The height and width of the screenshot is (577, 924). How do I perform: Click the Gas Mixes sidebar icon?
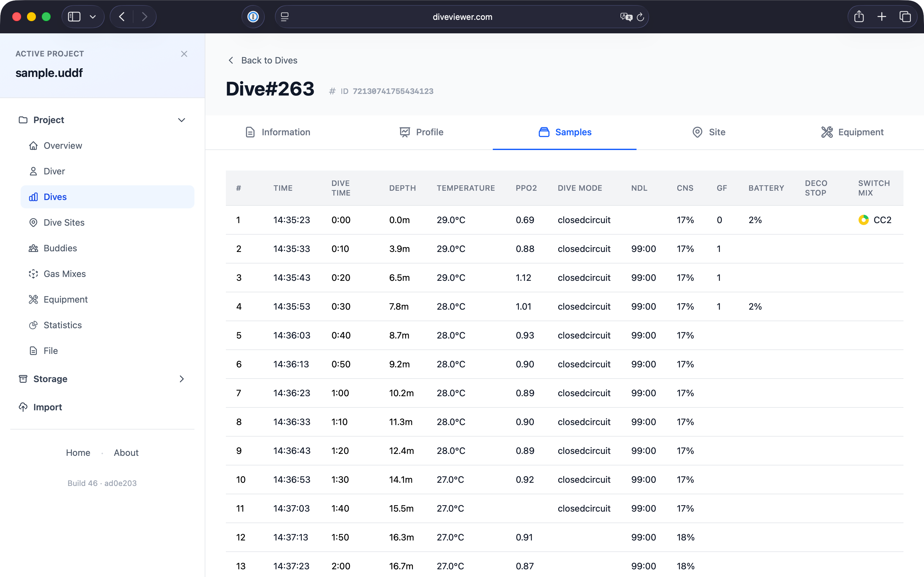click(33, 274)
